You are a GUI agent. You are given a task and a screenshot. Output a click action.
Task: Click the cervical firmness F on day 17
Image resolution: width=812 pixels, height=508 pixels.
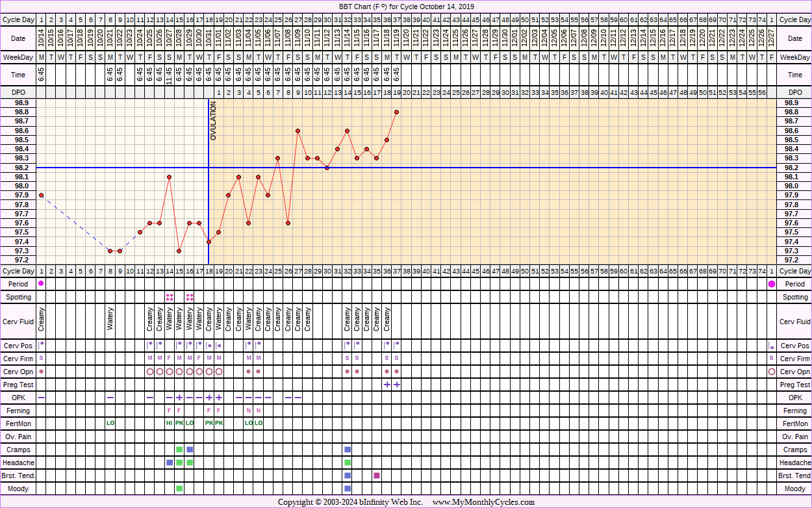(x=199, y=358)
